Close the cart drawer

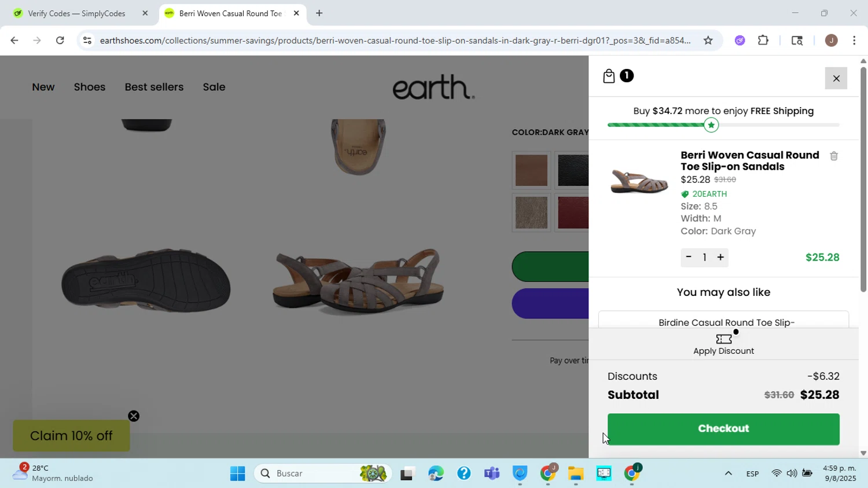click(x=836, y=78)
